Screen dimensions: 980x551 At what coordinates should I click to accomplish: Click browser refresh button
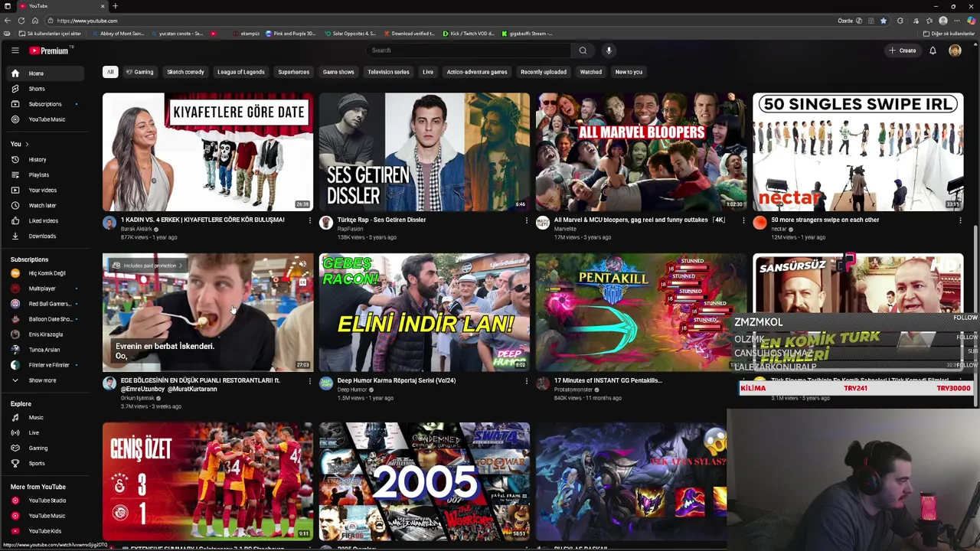coord(21,21)
